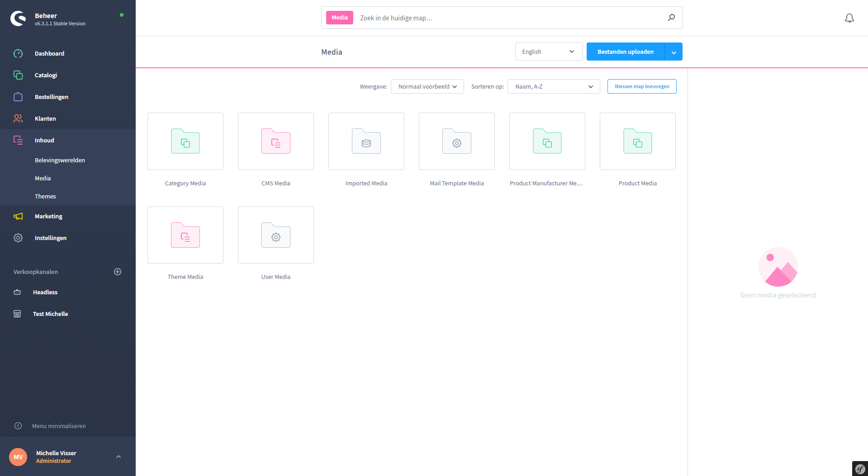Click the Klanten customers icon
Viewport: 868px width, 476px height.
tap(18, 118)
